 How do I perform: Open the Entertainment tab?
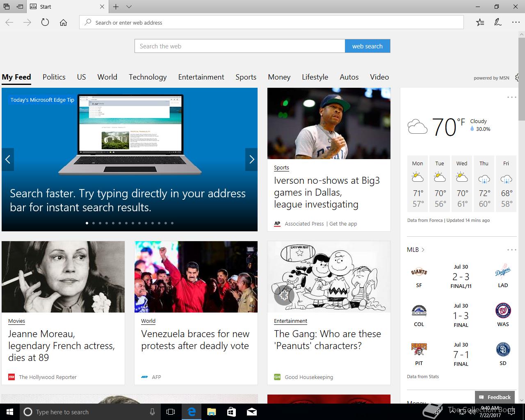pos(201,77)
